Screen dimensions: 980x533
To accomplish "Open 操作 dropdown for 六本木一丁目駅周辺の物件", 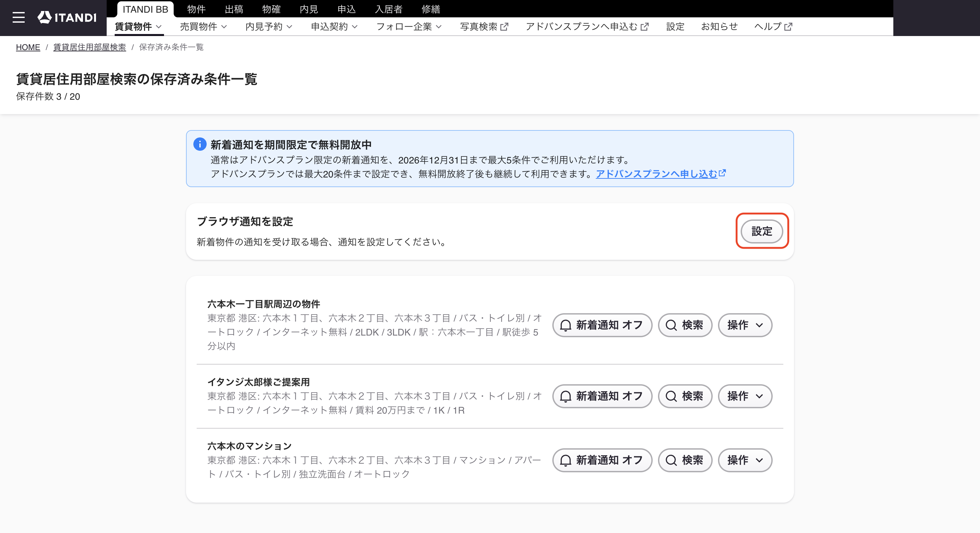I will pyautogui.click(x=745, y=325).
